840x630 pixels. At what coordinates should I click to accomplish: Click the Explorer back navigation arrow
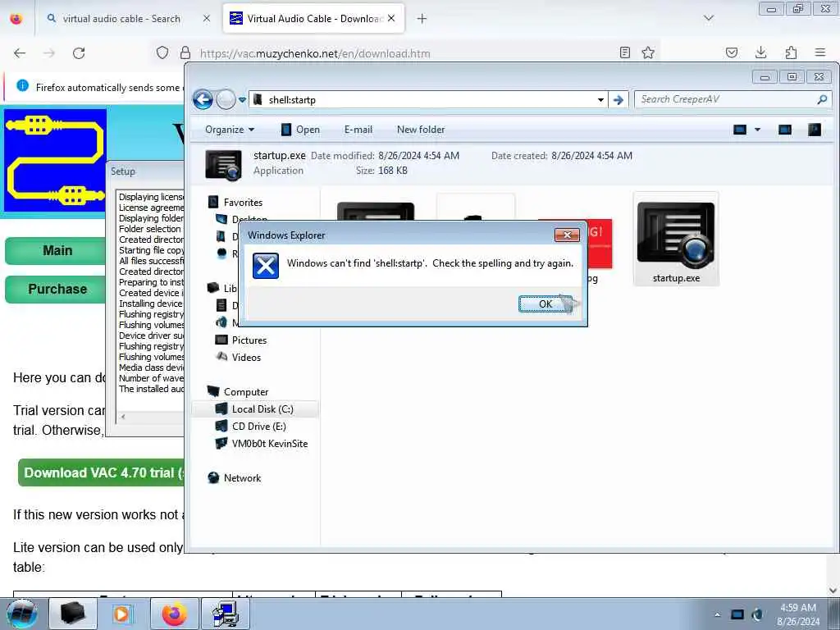(203, 99)
